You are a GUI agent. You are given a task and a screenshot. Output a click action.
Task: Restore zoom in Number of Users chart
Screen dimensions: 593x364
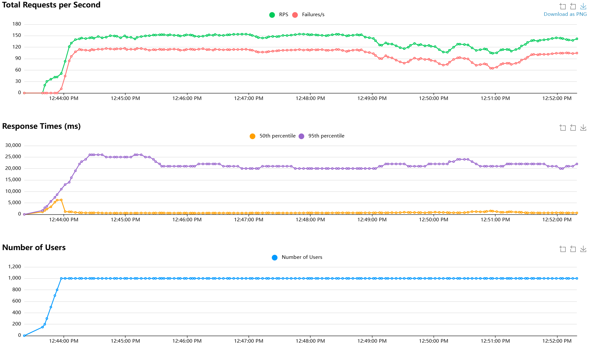tap(573, 249)
